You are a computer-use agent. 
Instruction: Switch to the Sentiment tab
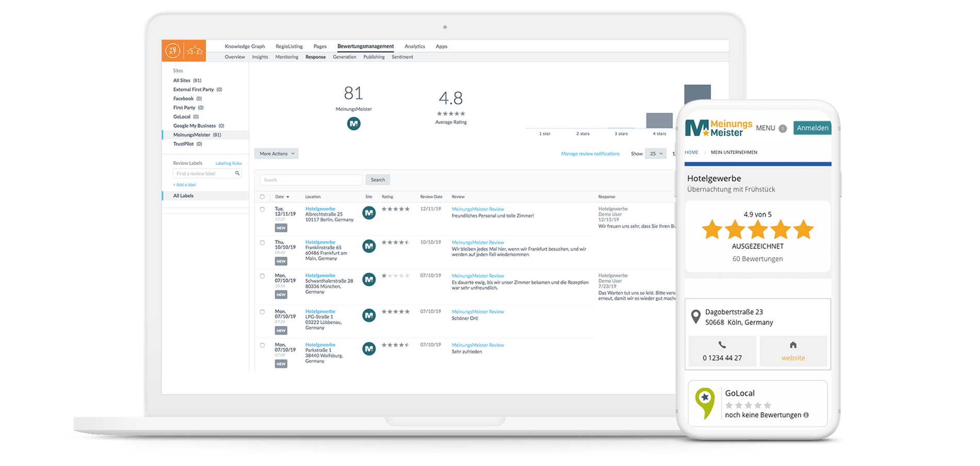pos(402,57)
